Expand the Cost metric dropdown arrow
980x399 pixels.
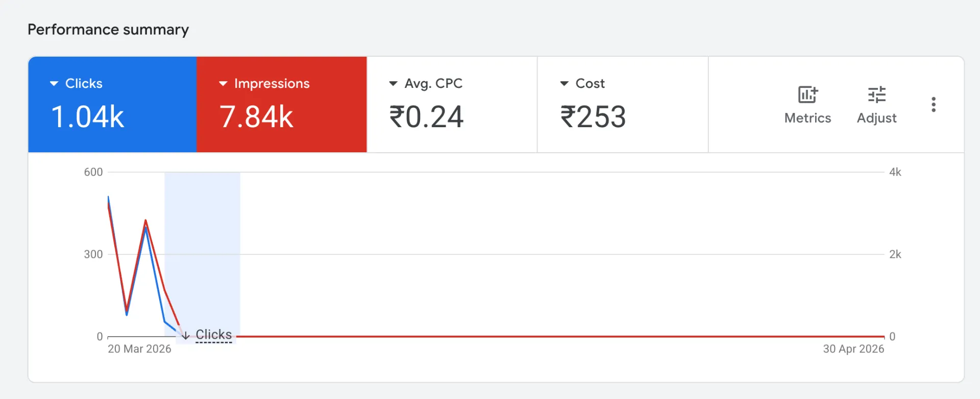click(x=564, y=83)
